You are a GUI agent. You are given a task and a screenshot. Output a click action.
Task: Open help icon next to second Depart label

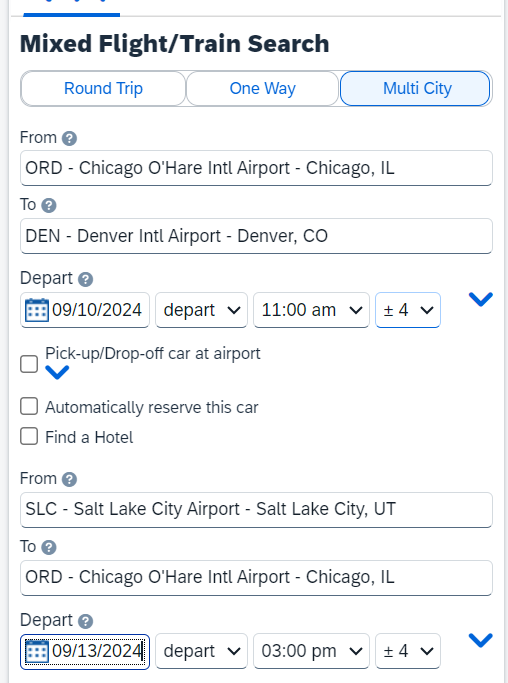pyautogui.click(x=85, y=621)
